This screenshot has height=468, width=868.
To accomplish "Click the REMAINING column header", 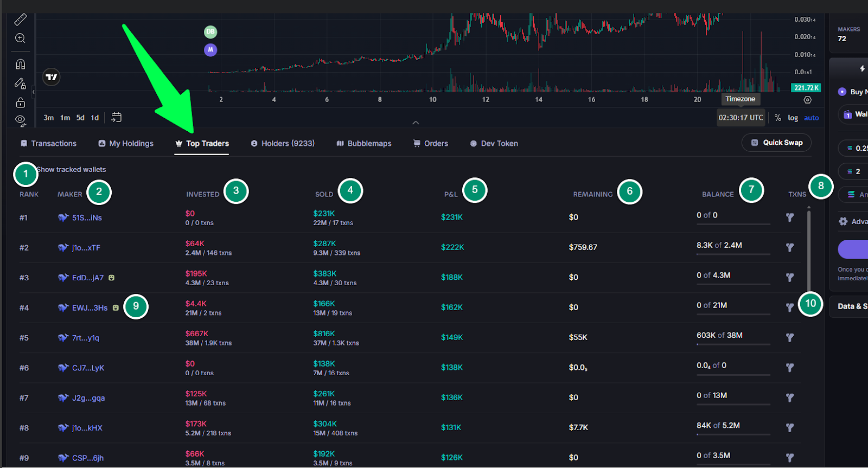I will [x=593, y=194].
